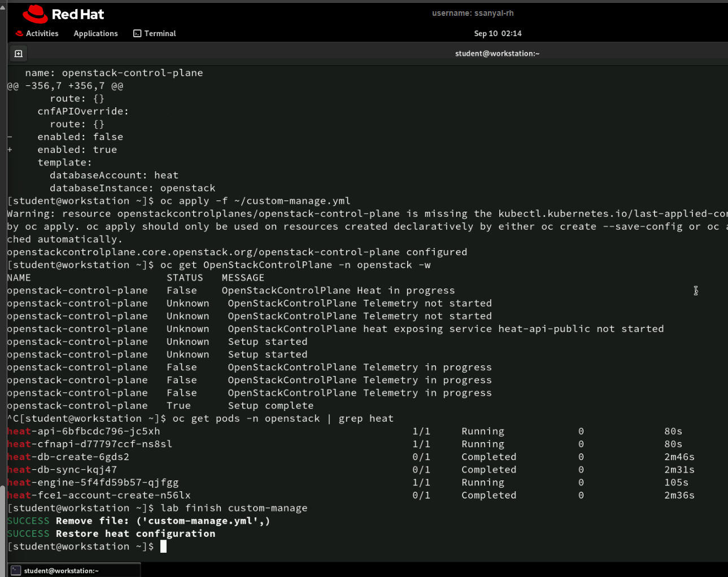The height and width of the screenshot is (577, 728).
Task: Click the heat-engine-5f4fd59b57-qjfgg pod name
Action: 93,483
